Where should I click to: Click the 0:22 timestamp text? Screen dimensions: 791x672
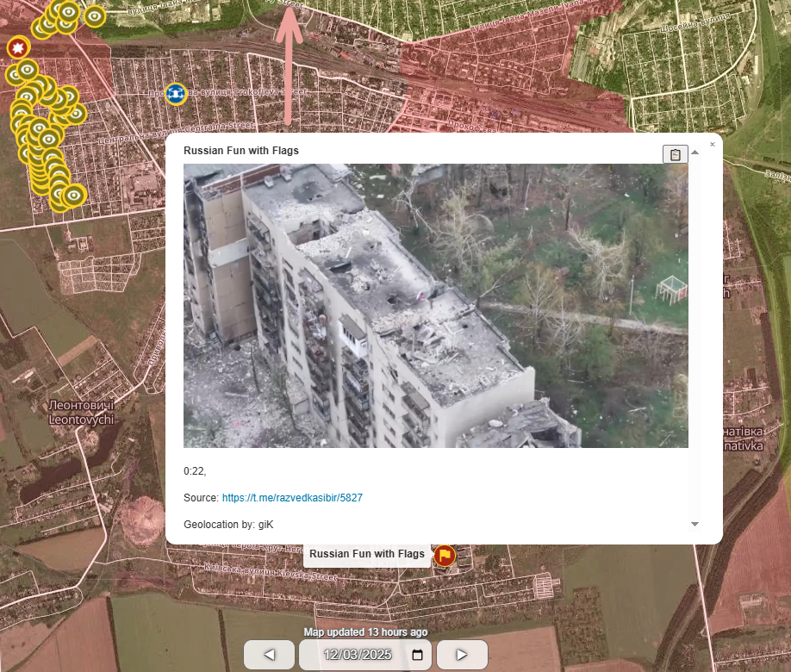coord(195,471)
